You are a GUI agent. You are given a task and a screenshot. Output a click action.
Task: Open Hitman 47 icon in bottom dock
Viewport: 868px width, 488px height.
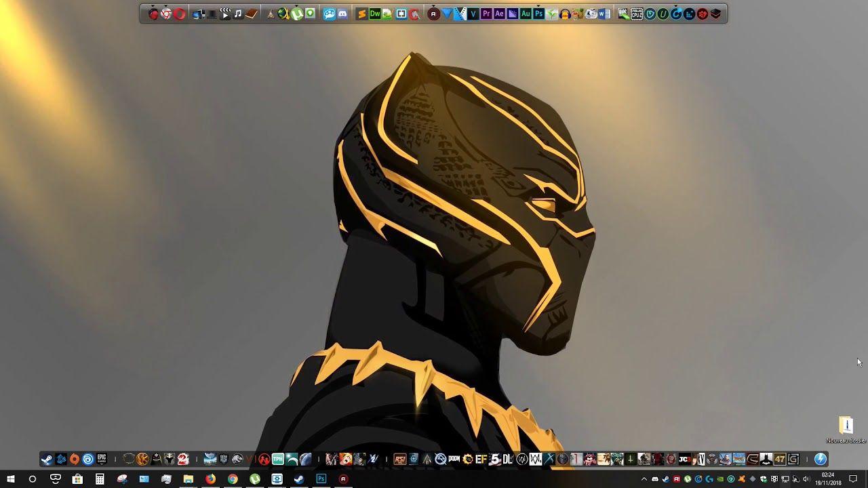pyautogui.click(x=780, y=460)
